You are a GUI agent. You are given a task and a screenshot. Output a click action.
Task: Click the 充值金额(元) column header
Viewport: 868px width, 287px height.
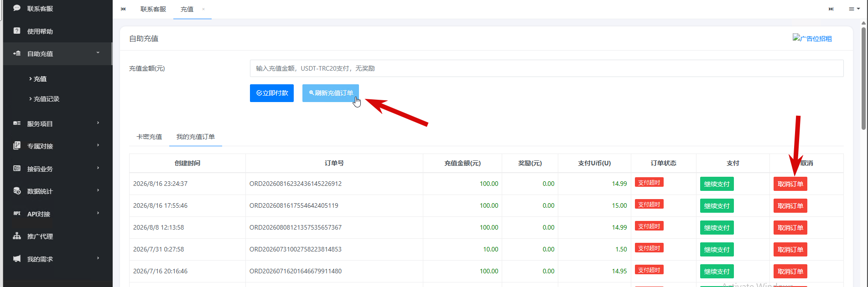pyautogui.click(x=463, y=163)
